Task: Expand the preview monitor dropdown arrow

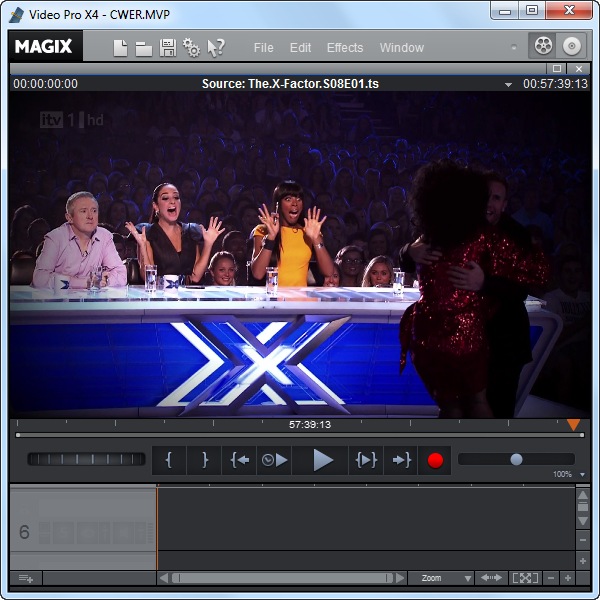Action: 508,85
